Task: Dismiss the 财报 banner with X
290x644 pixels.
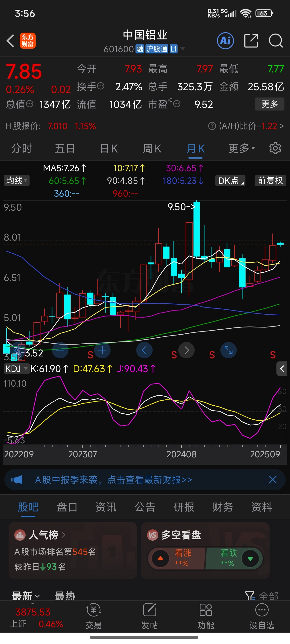Action: (273, 480)
